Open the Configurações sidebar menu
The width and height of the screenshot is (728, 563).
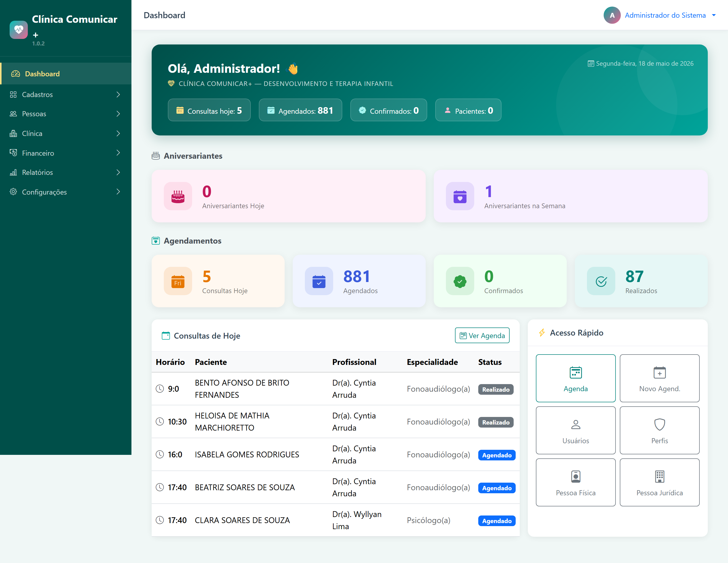[x=66, y=192]
